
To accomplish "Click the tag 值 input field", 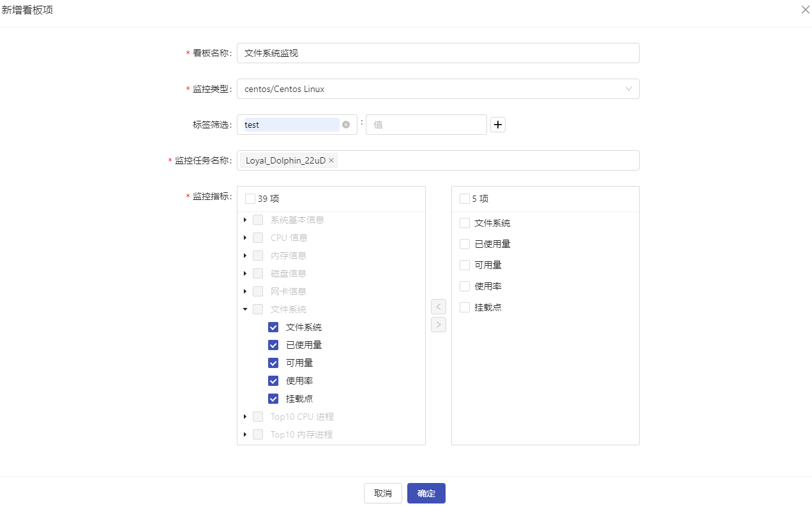I will tap(426, 125).
